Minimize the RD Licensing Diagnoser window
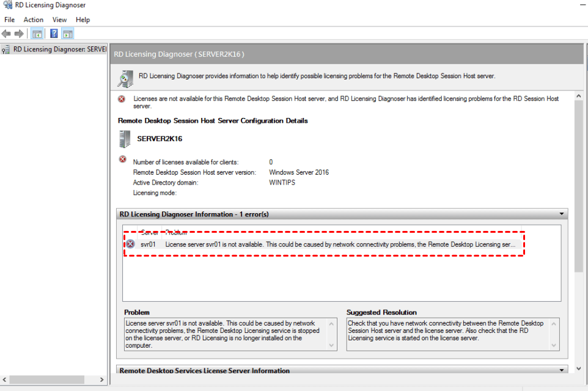The height and width of the screenshot is (391, 588). (582, 5)
